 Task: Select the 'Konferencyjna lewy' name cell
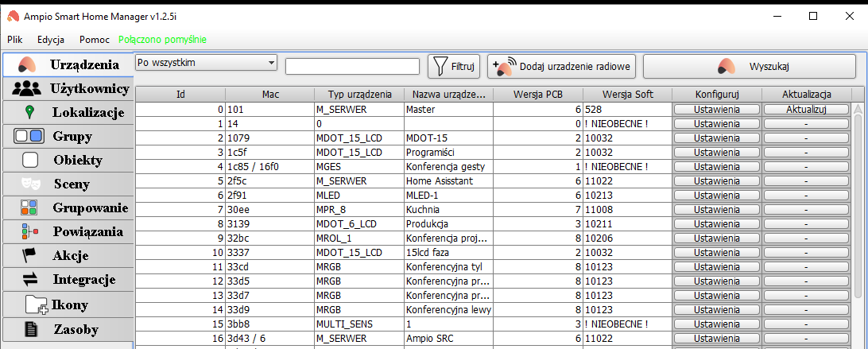[449, 310]
